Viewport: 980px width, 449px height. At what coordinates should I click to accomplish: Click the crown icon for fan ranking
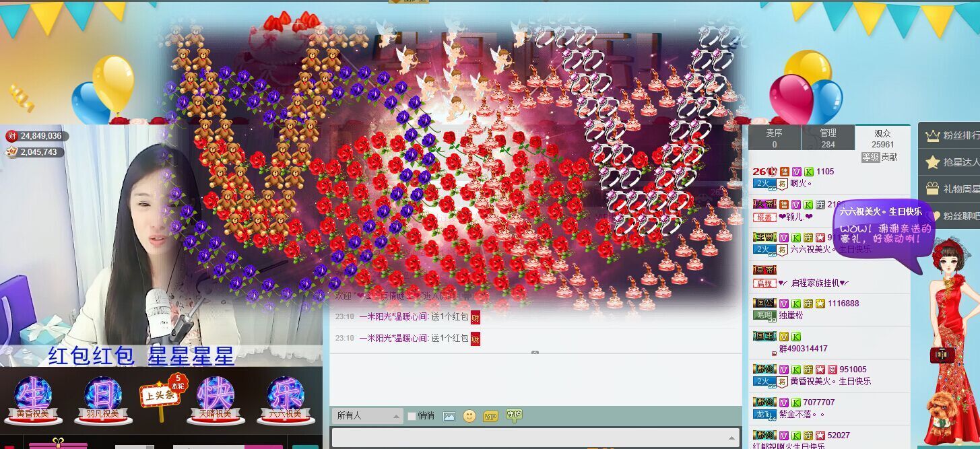933,135
